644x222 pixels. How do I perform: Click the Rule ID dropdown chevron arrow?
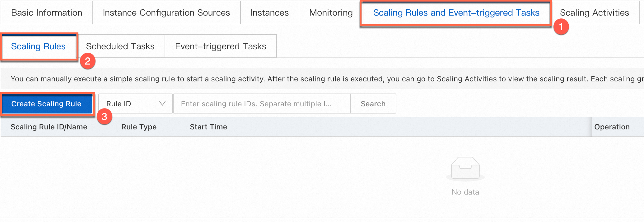point(162,104)
